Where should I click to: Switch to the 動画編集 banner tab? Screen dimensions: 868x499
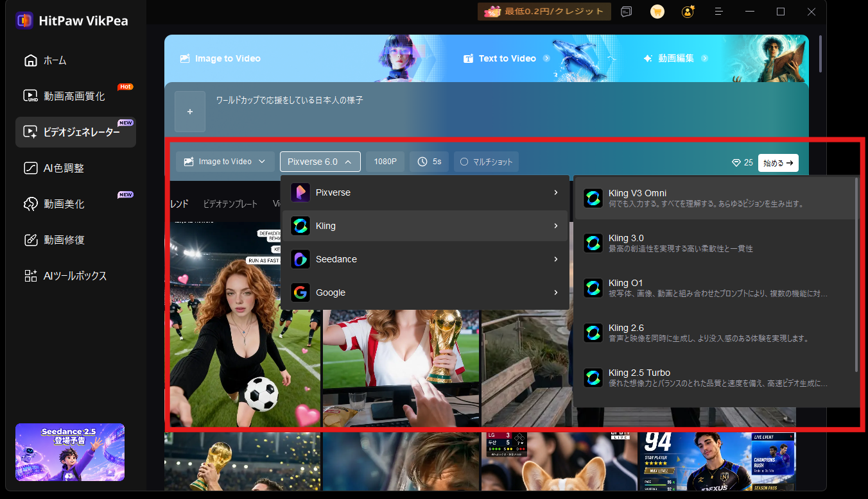click(x=675, y=58)
